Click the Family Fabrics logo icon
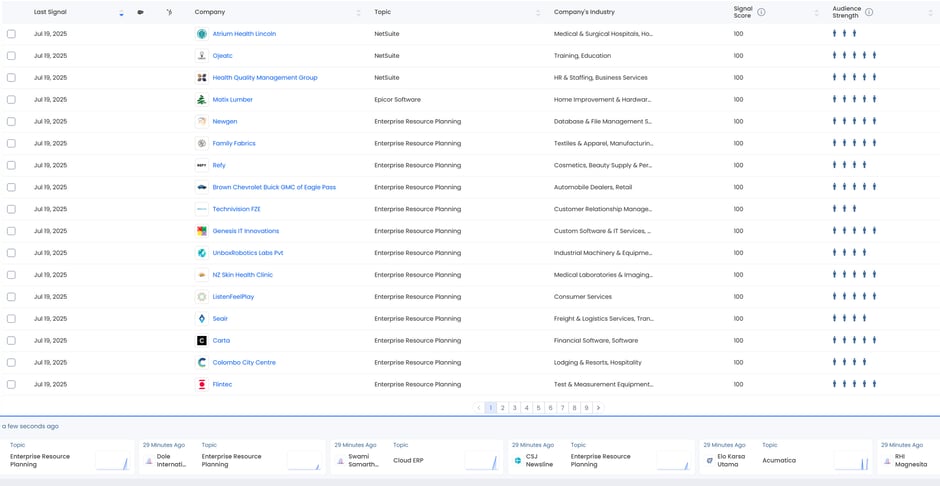This screenshot has width=940, height=486. coord(201,143)
